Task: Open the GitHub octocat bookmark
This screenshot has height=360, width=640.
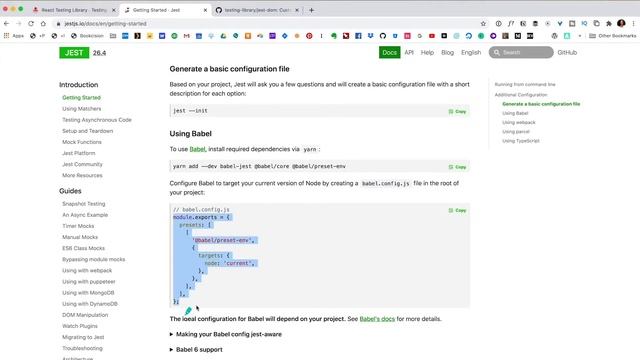Action: (382, 36)
